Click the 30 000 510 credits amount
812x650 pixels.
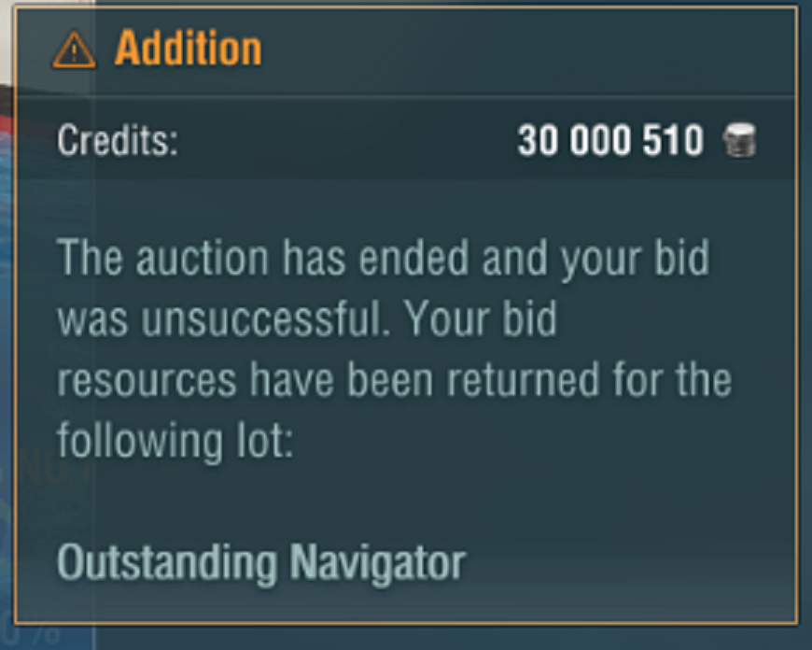pyautogui.click(x=610, y=142)
